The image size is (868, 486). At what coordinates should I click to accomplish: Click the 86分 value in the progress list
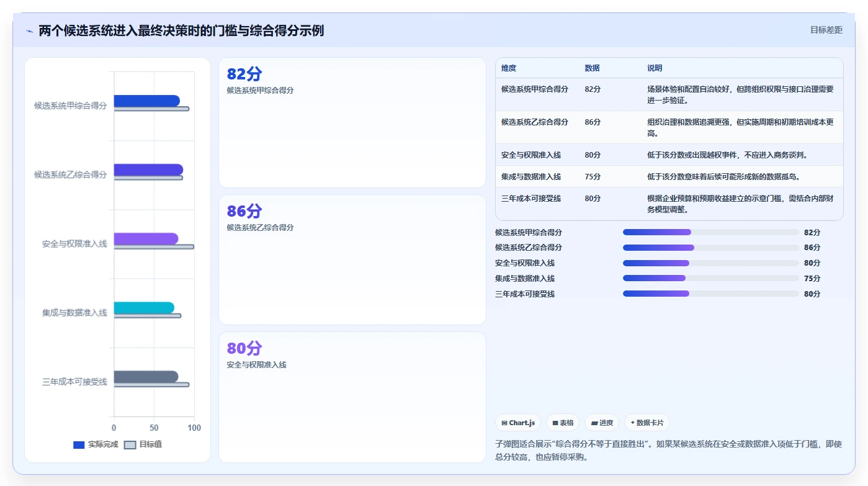pyautogui.click(x=812, y=248)
